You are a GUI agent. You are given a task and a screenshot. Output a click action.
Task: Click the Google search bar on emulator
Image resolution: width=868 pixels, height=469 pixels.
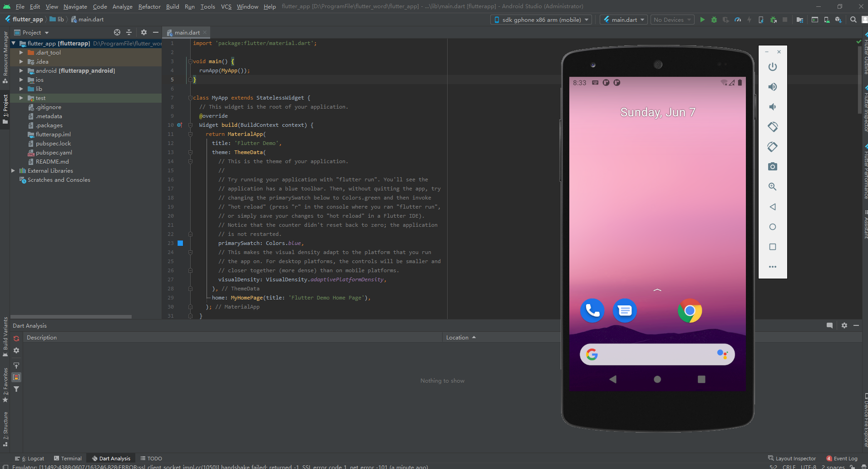[x=657, y=354]
